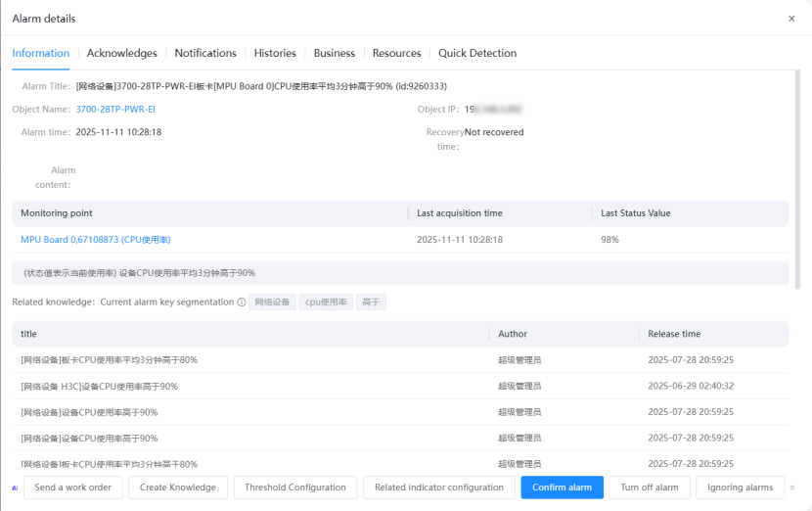
Task: Click the Turn off alarm button
Action: pos(650,488)
